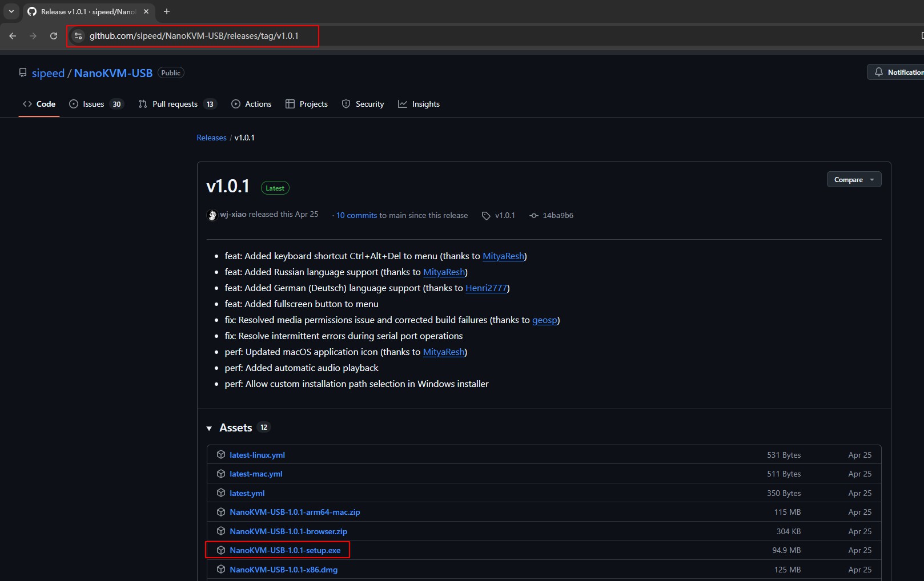Open MityaResh link in macOS icon line
924x581 pixels.
[444, 352]
